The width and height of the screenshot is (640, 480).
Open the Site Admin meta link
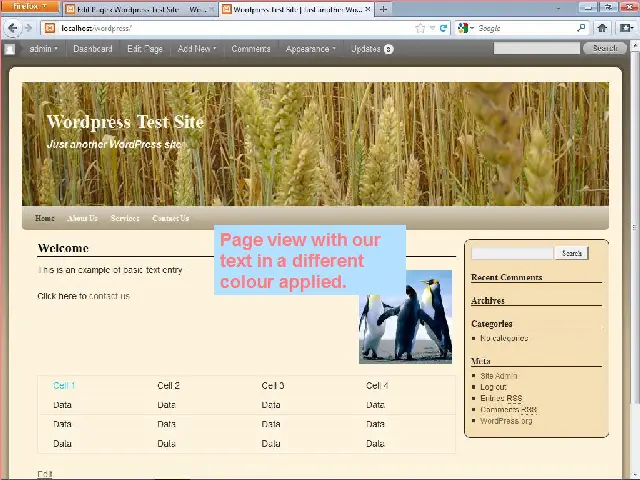(499, 376)
